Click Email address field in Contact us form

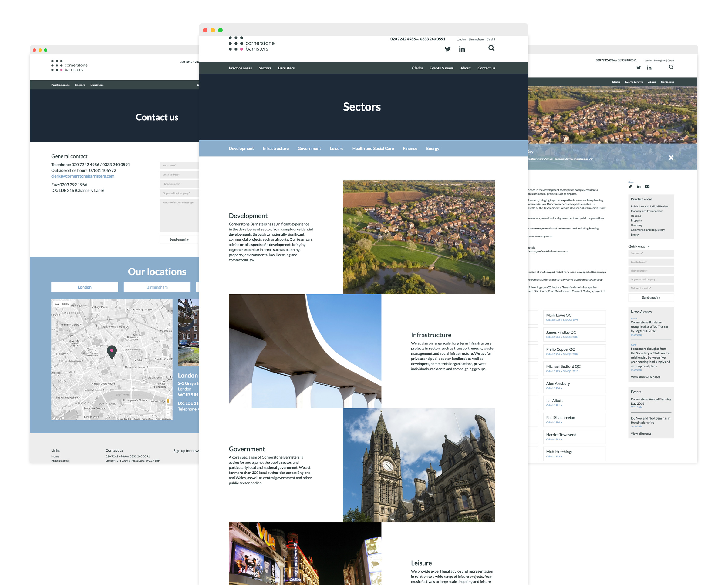(x=180, y=175)
